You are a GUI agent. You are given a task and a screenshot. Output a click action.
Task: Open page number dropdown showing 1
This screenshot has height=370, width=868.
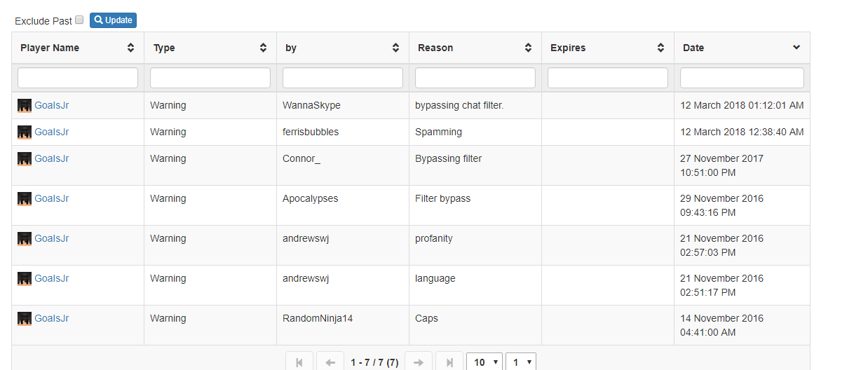(x=520, y=362)
